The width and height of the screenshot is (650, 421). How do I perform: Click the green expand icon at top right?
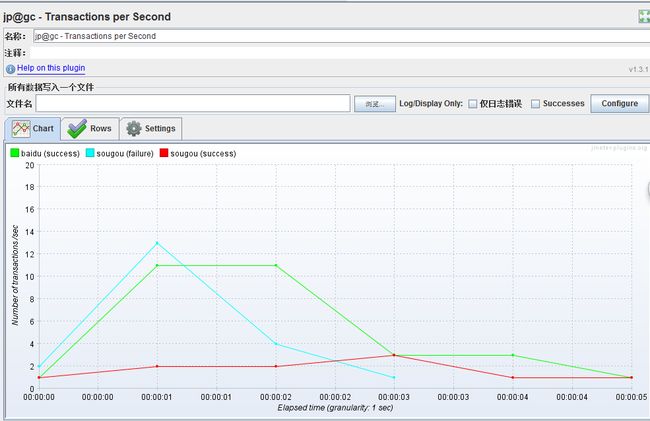click(644, 17)
